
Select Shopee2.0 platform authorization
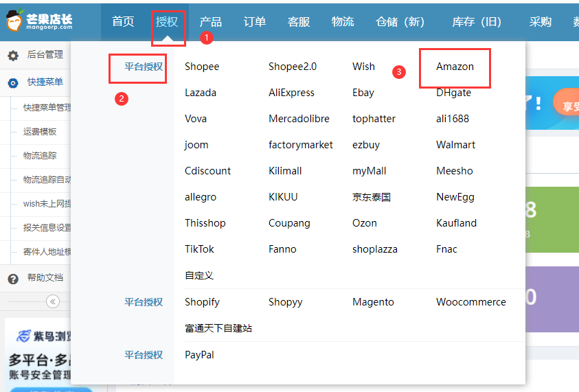click(293, 67)
